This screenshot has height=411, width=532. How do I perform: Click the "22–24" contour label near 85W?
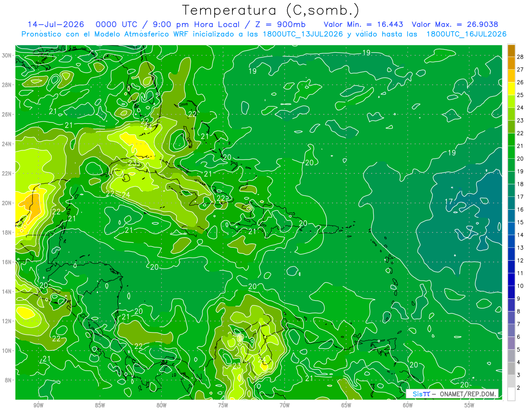(118, 194)
